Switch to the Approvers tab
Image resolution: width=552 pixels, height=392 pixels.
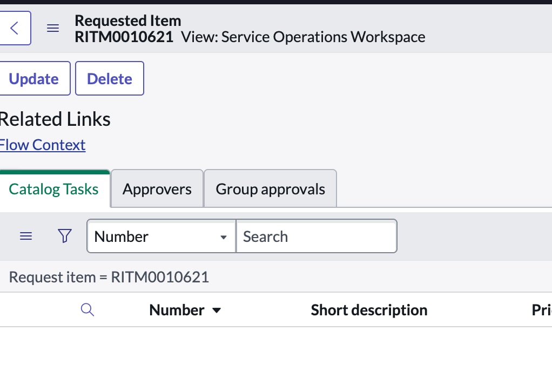(157, 189)
